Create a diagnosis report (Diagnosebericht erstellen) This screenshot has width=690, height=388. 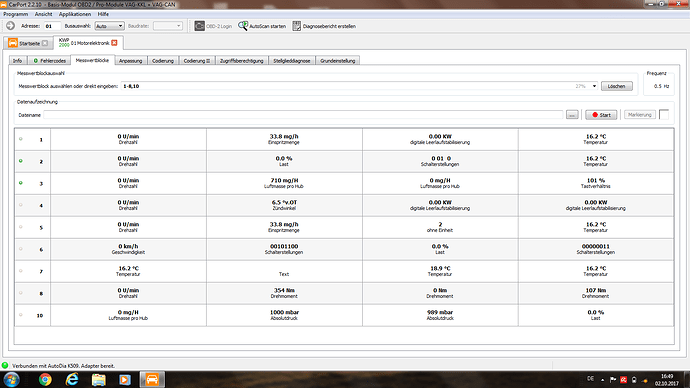tap(324, 26)
